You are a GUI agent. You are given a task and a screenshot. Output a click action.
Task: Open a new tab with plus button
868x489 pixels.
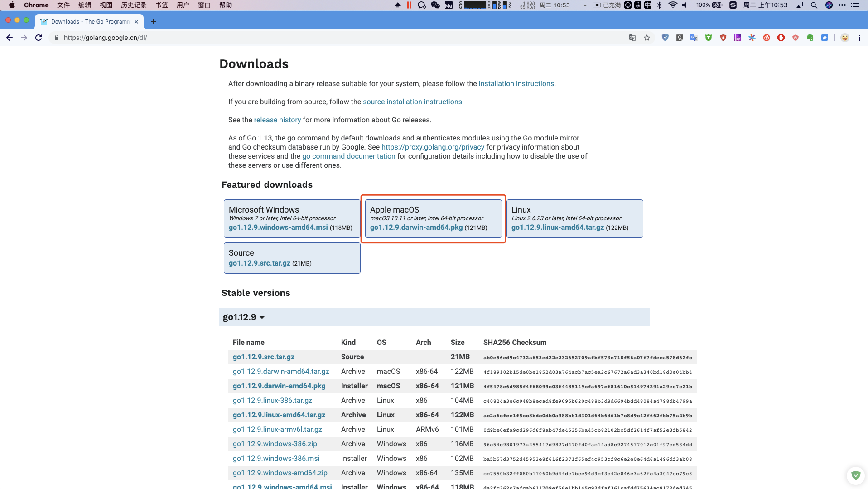click(x=154, y=22)
